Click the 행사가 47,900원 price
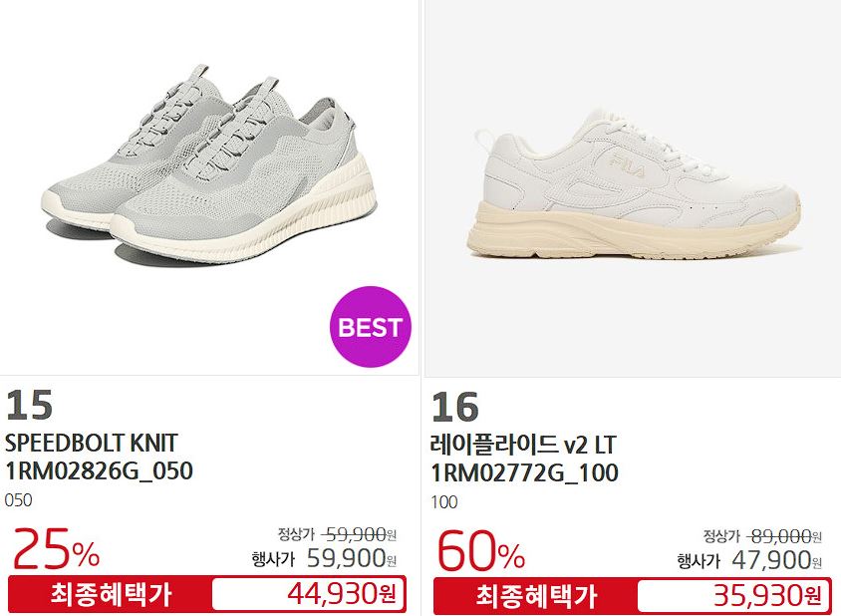Screen dimensions: 841x616 [749, 561]
